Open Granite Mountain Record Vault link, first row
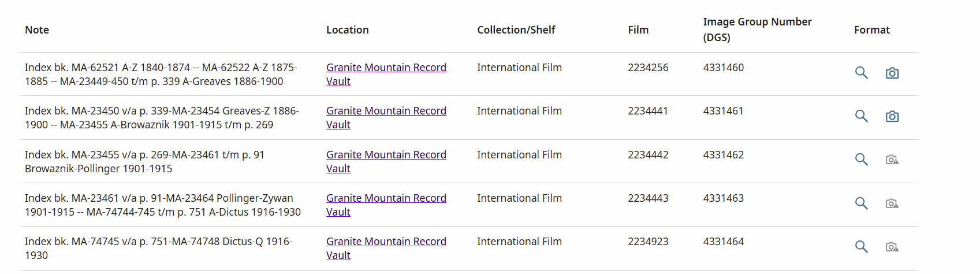Image resolution: width=980 pixels, height=274 pixels. click(386, 75)
